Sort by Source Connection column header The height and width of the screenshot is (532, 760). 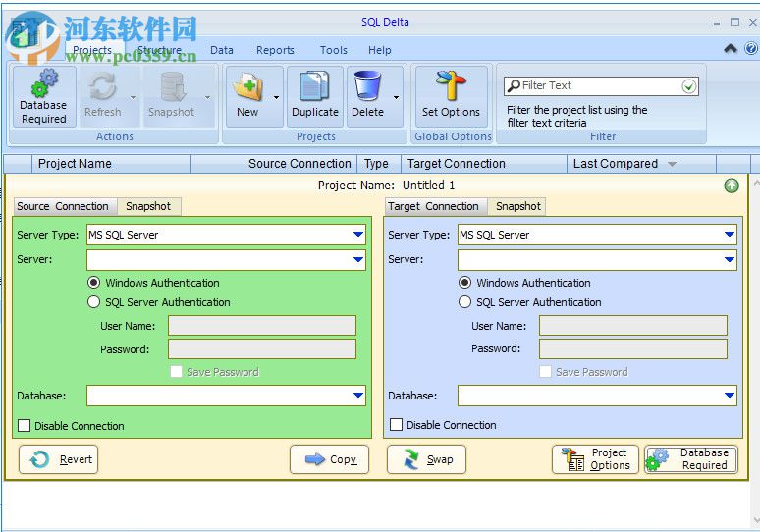pyautogui.click(x=274, y=164)
